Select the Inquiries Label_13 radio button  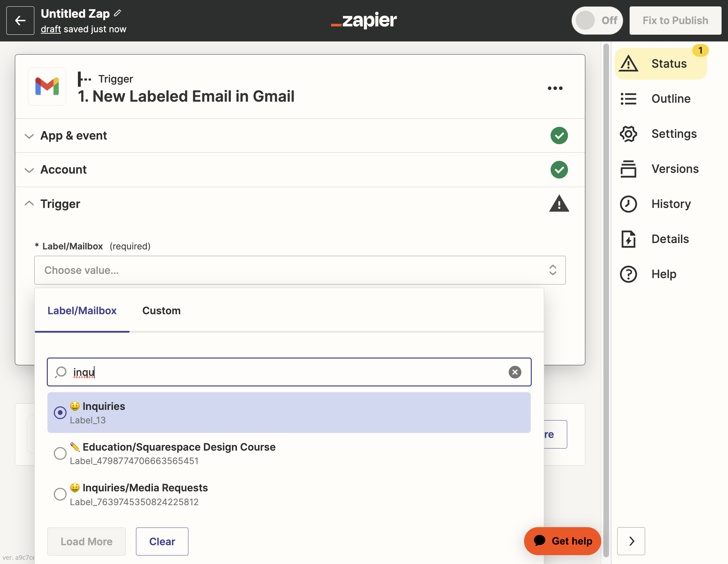(x=60, y=412)
